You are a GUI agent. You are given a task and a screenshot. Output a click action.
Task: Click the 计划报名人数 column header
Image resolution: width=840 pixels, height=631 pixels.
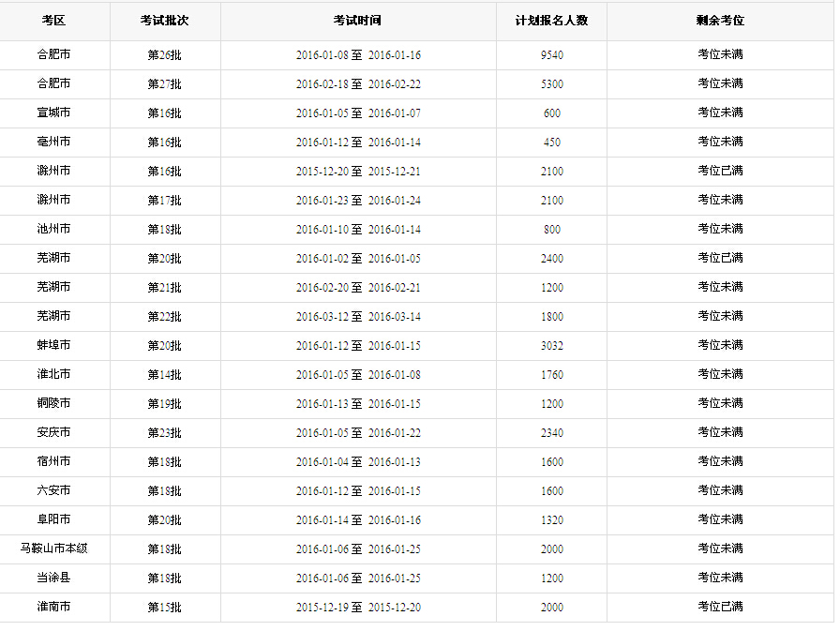[552, 21]
